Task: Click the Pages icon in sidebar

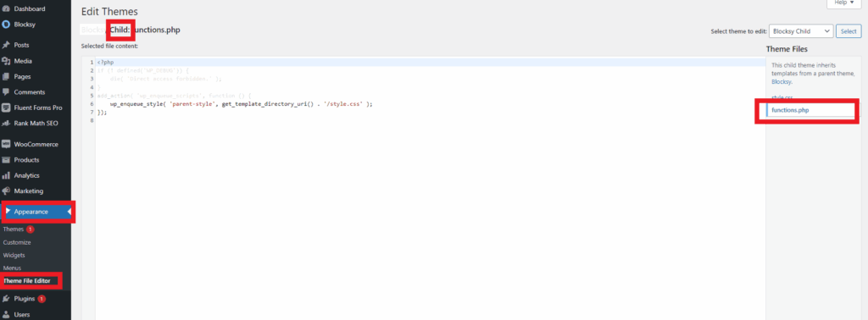Action: 6,77
